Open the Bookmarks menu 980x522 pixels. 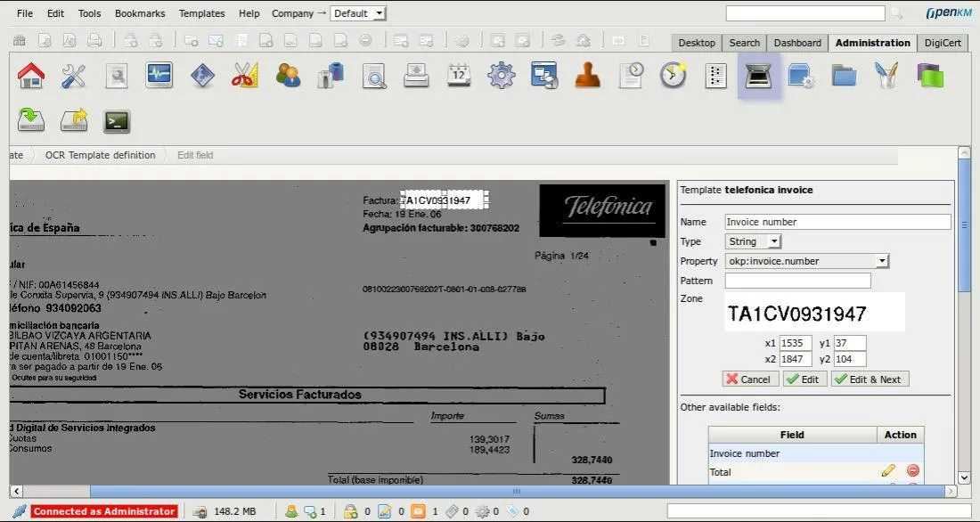pos(140,13)
